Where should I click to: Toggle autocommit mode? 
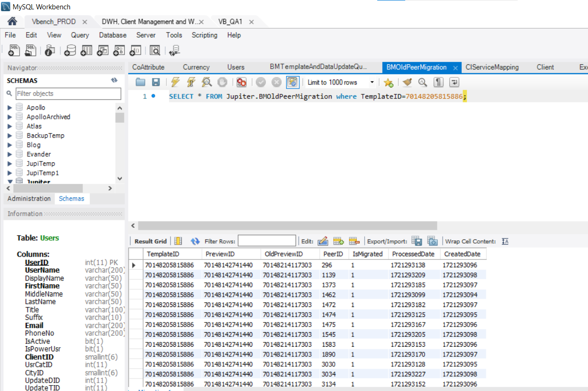coord(292,83)
